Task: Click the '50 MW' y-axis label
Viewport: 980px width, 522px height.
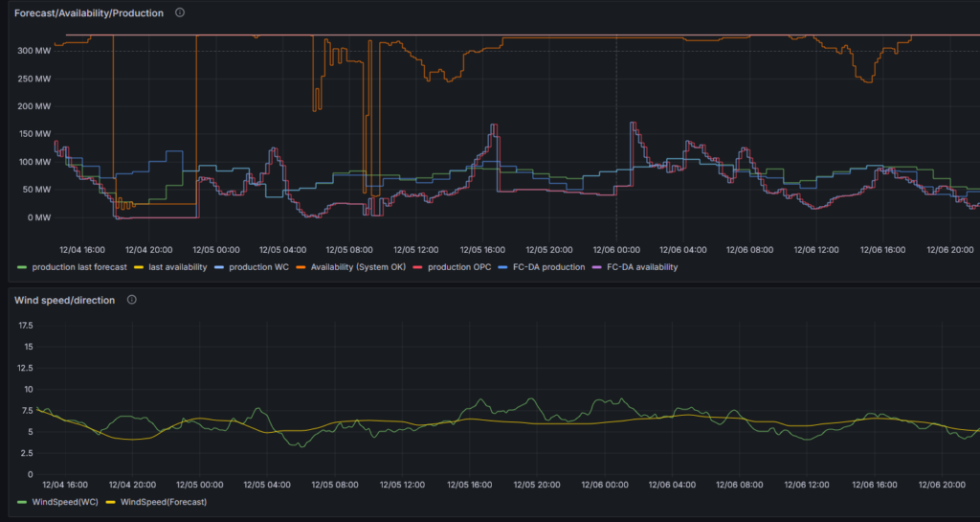Action: [x=37, y=190]
